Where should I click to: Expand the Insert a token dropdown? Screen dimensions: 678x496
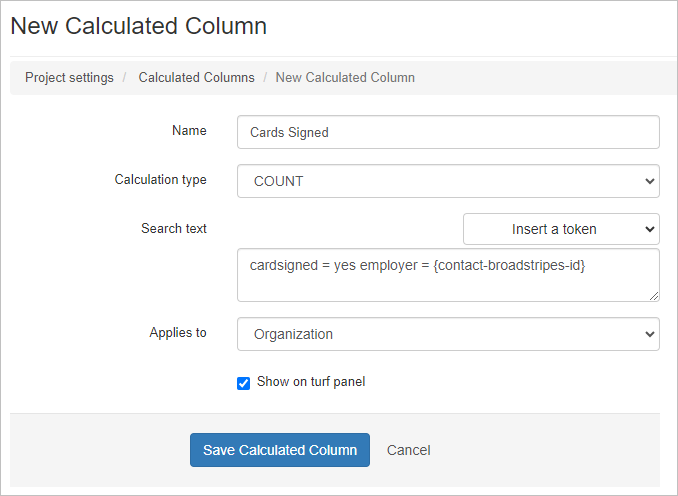point(561,229)
